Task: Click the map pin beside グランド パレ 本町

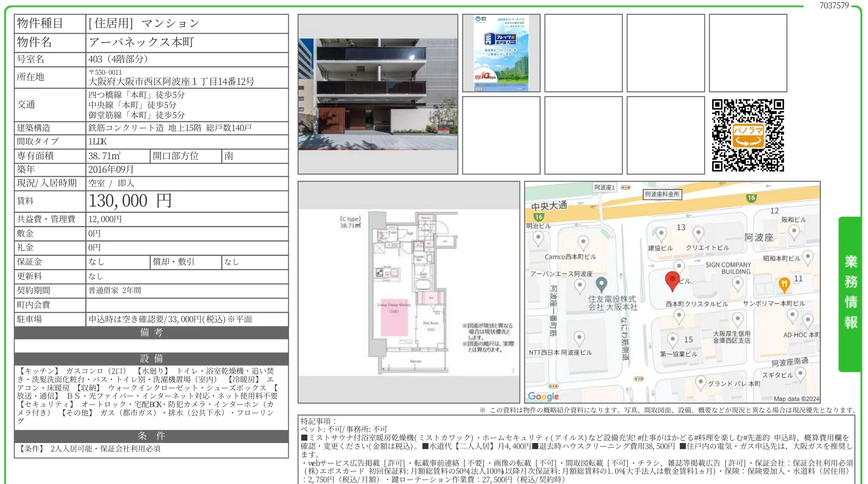Action: (x=701, y=383)
